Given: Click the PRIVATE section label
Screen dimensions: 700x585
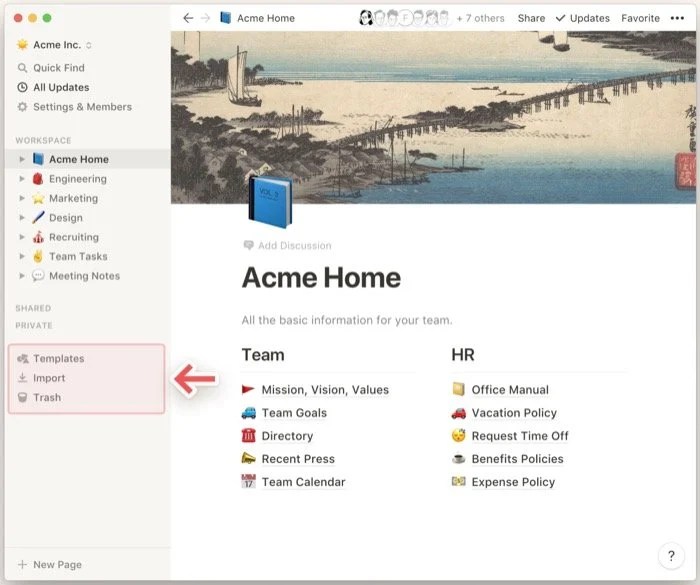Looking at the screenshot, I should tap(34, 326).
